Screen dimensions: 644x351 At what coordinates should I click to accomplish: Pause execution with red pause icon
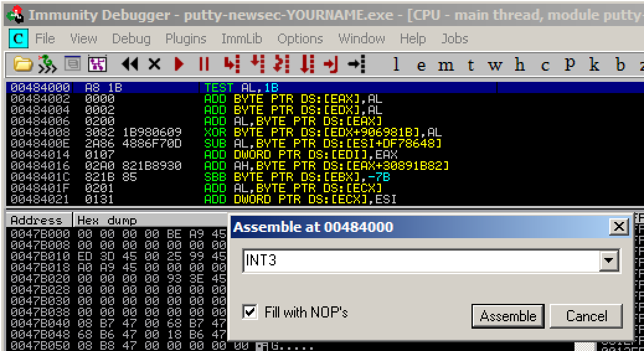coord(203,64)
